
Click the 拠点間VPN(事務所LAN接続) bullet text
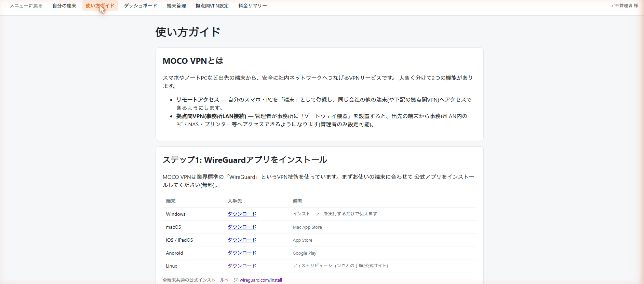point(211,116)
